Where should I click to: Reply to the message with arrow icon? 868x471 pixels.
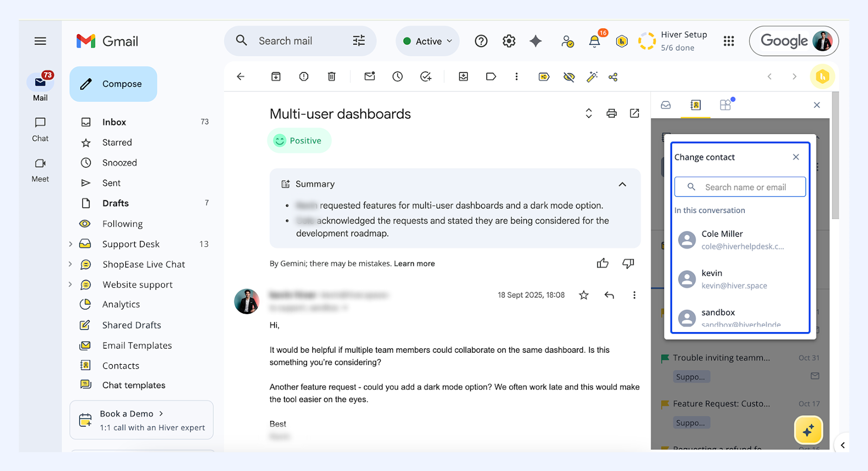609,295
